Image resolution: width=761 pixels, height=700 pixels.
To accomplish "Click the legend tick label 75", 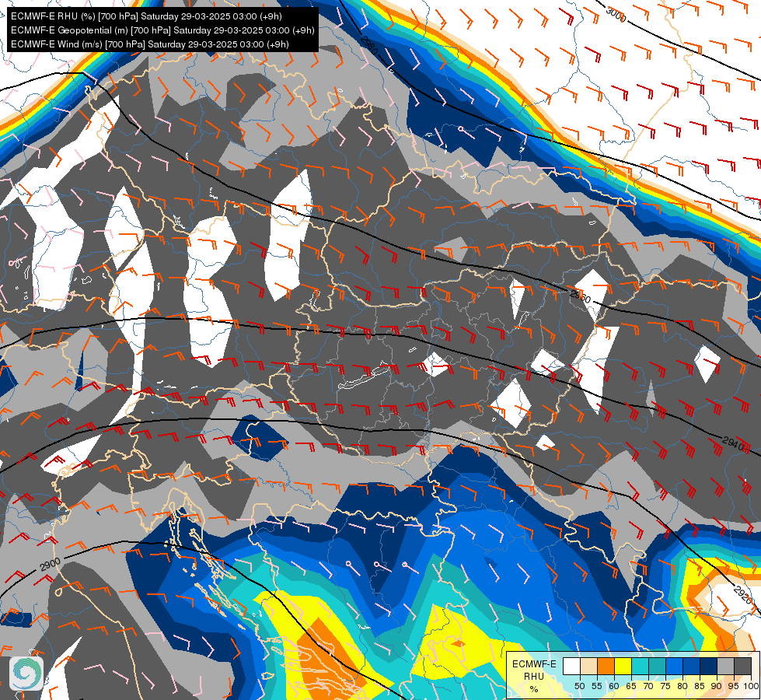I will pos(665,686).
